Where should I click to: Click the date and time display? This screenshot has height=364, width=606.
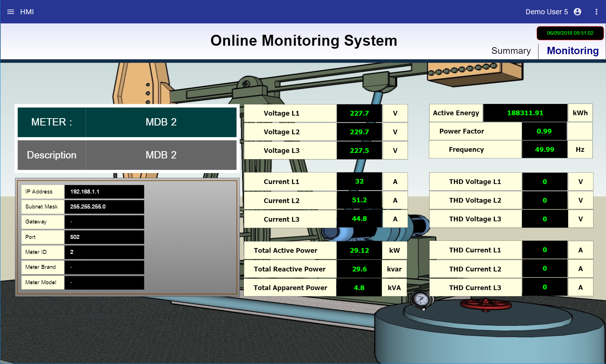[x=570, y=33]
